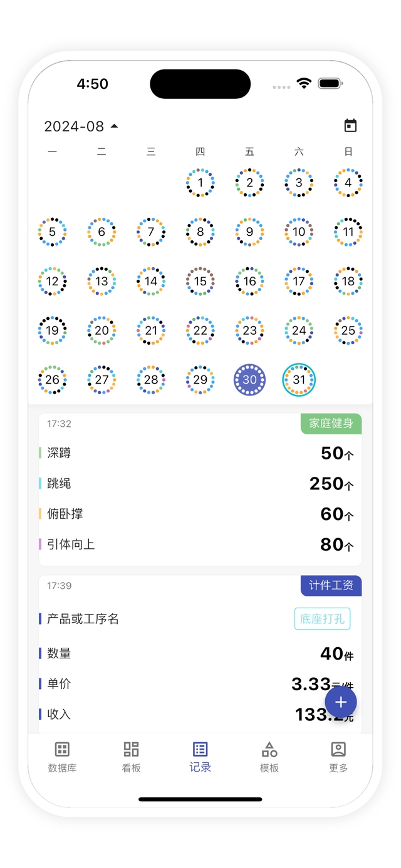Tap the 家庭健身 green tag

pos(331,424)
